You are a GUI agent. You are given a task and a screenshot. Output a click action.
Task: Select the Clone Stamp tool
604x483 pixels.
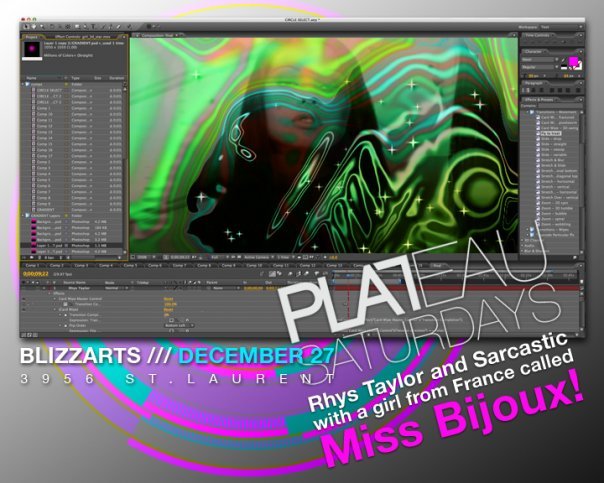click(x=111, y=27)
